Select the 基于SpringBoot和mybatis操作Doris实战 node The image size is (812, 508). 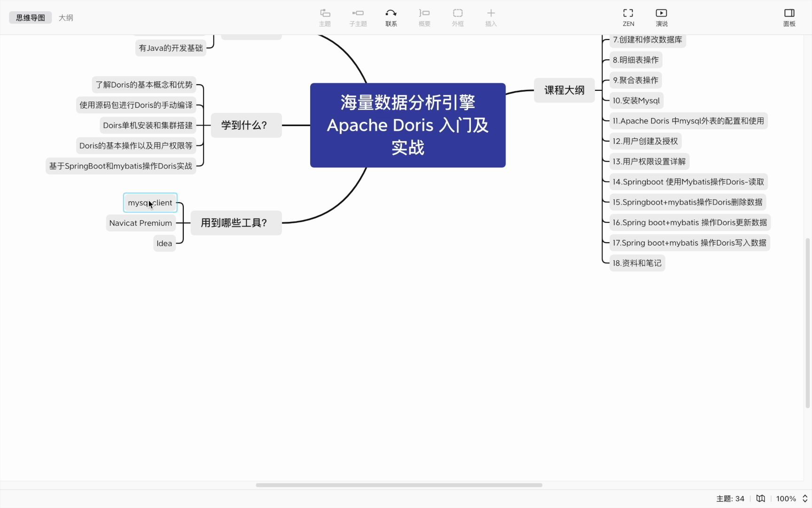click(121, 166)
